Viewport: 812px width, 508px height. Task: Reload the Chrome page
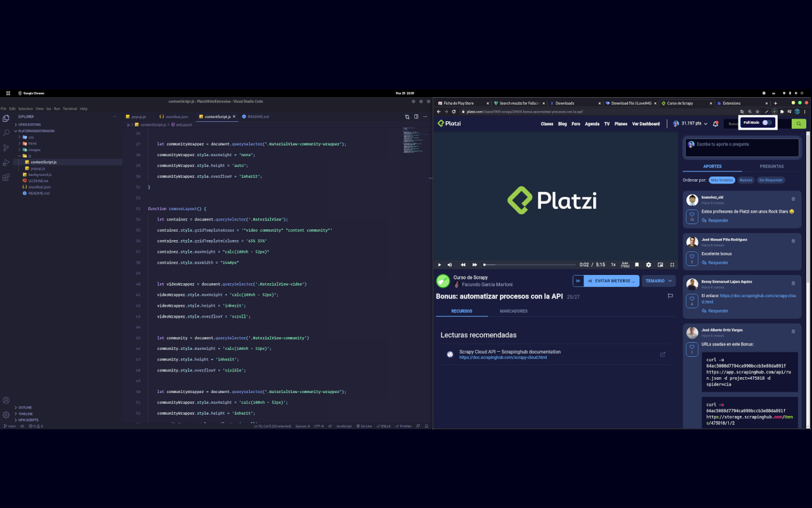[x=454, y=112]
